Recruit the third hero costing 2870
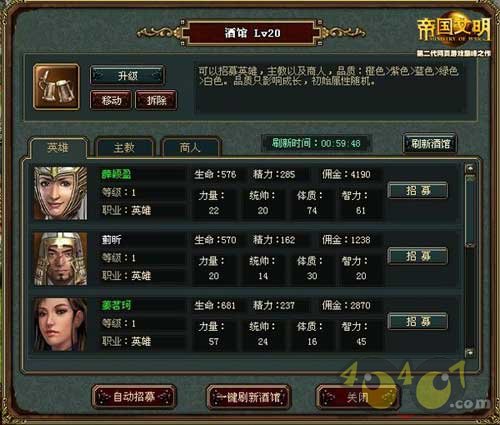This screenshot has width=500, height=425. tap(418, 321)
